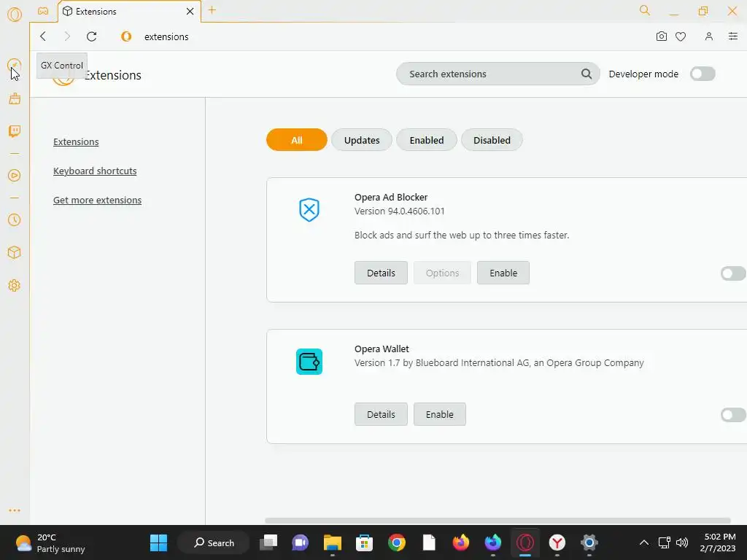The width and height of the screenshot is (747, 560).
Task: Select the Extensions browser tab
Action: pyautogui.click(x=129, y=11)
